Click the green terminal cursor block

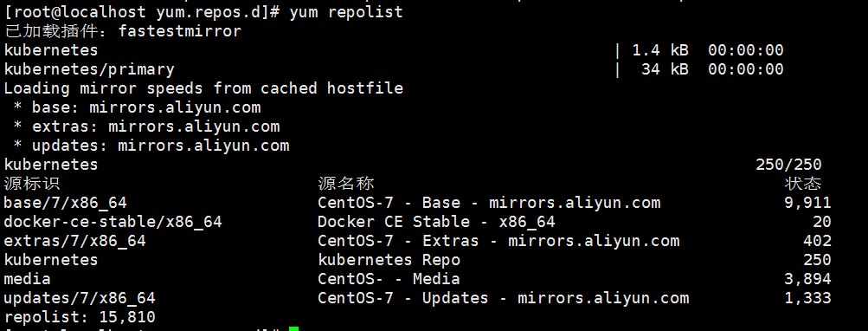(x=293, y=328)
